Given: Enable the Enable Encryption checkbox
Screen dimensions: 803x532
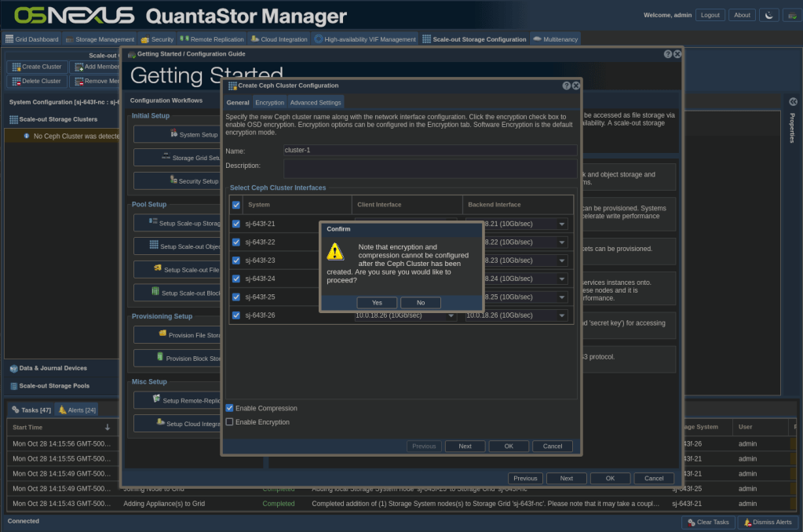Looking at the screenshot, I should click(229, 422).
